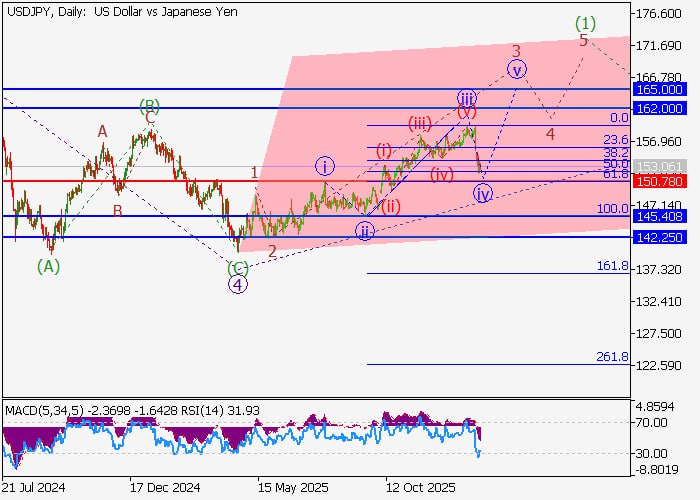Click the Fibonacci 100.0 level label
The height and width of the screenshot is (500, 700).
click(613, 208)
